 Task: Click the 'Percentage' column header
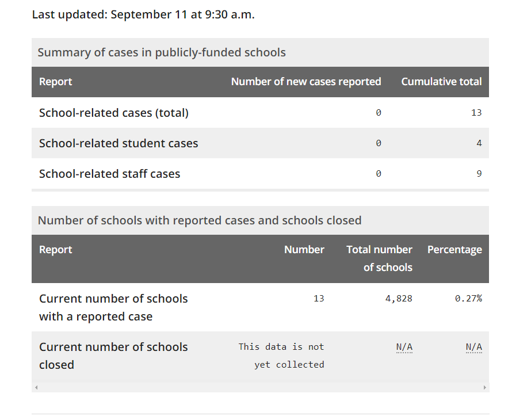[454, 250]
